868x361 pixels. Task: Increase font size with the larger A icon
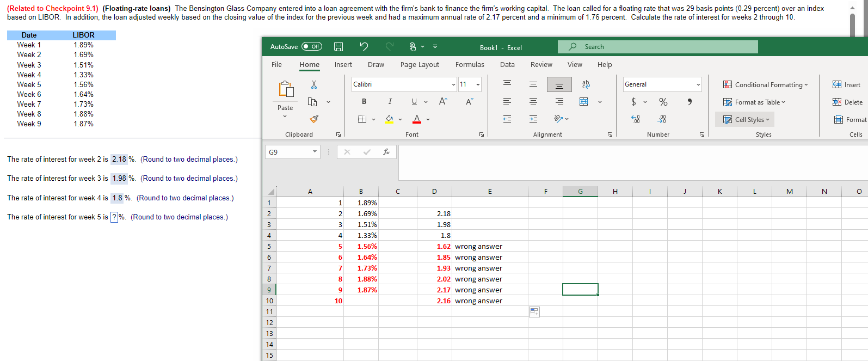click(x=443, y=102)
